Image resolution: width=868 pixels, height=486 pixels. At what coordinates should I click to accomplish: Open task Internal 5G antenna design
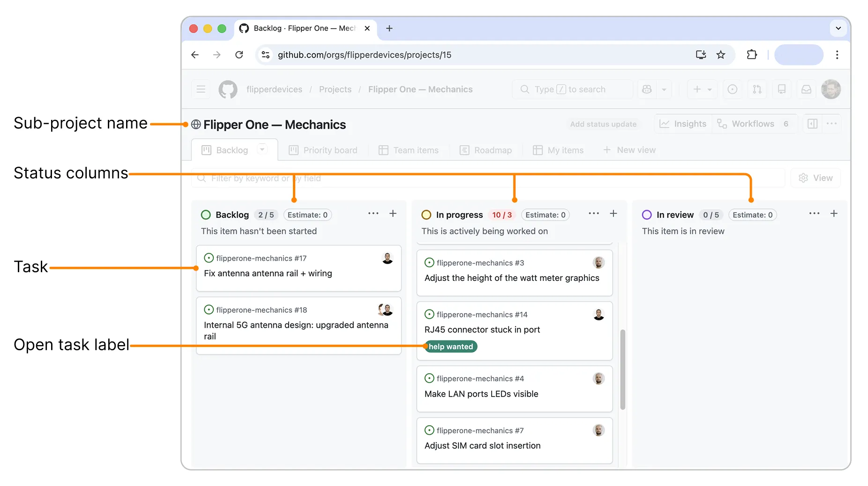pos(296,331)
